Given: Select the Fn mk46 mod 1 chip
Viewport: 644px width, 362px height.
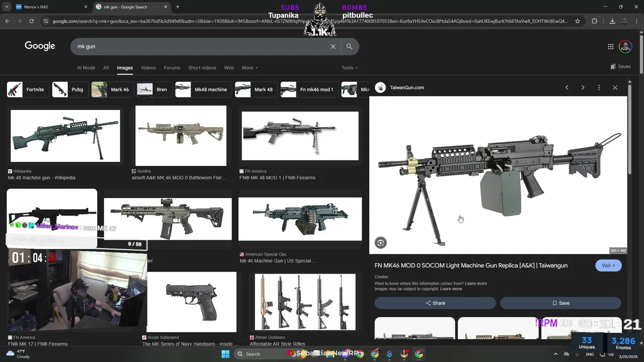Looking at the screenshot, I should click(309, 89).
